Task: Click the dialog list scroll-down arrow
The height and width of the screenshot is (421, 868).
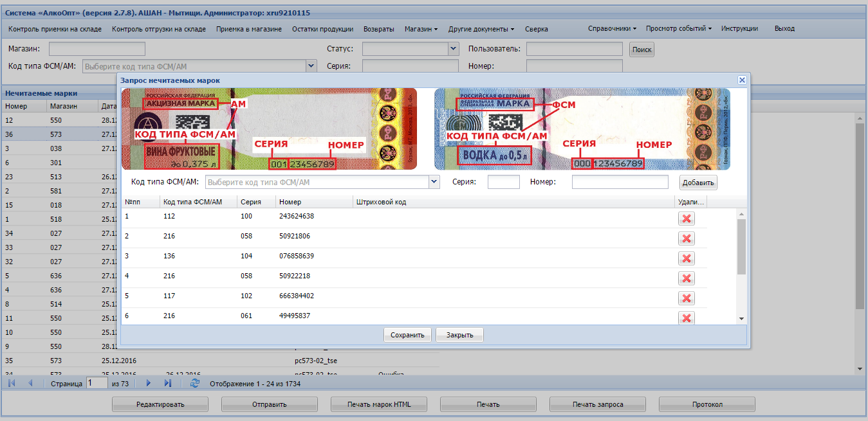Action: (741, 319)
